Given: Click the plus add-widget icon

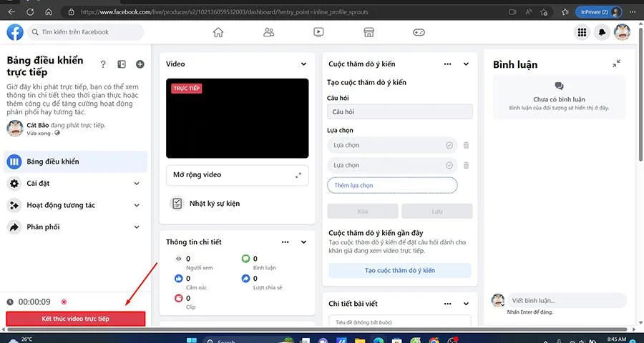Looking at the screenshot, I should (x=140, y=64).
